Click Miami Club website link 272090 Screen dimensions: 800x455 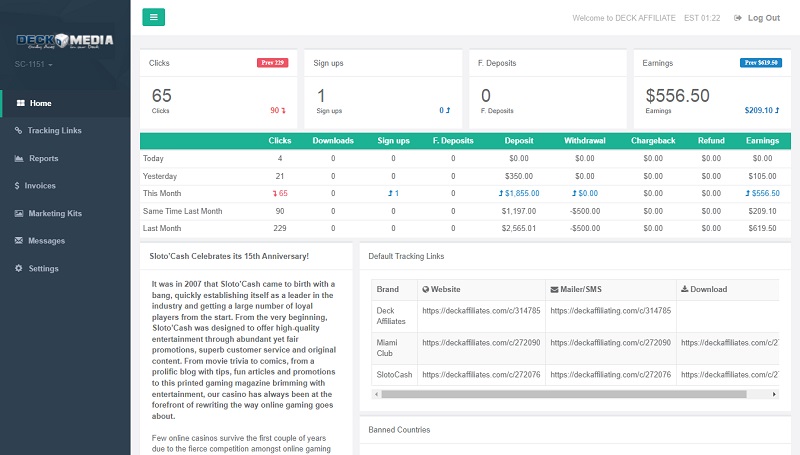[481, 343]
